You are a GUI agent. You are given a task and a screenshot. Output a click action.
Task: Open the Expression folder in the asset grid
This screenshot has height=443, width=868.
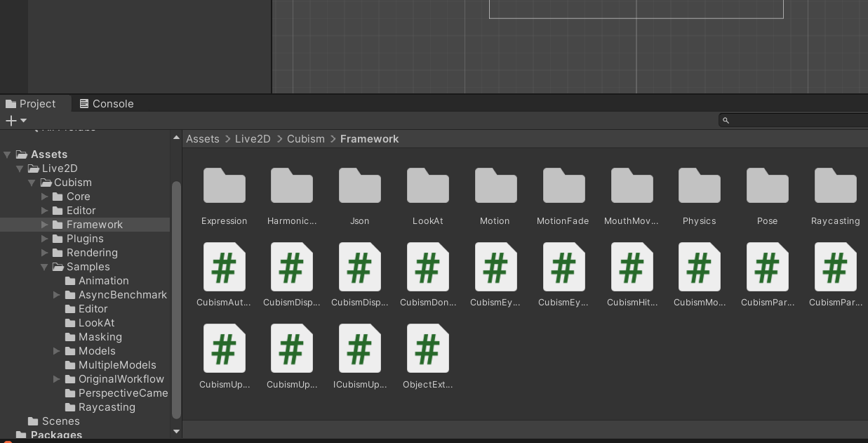coord(224,187)
